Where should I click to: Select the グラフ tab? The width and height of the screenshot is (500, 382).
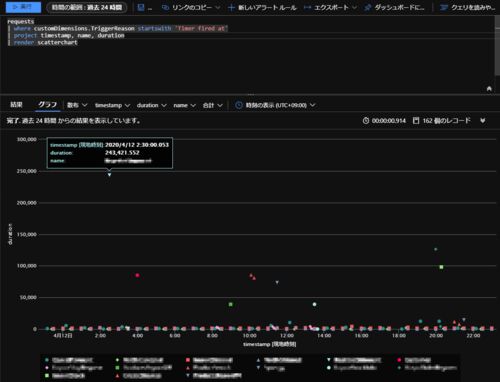(x=47, y=105)
